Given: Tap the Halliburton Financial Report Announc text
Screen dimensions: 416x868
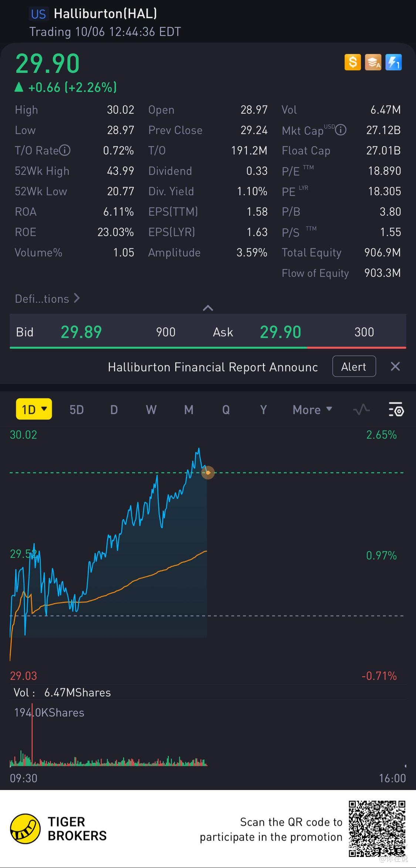Looking at the screenshot, I should pos(213,367).
